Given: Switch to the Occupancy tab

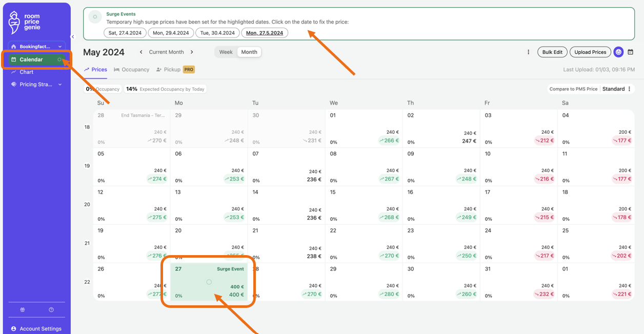Looking at the screenshot, I should tap(132, 70).
